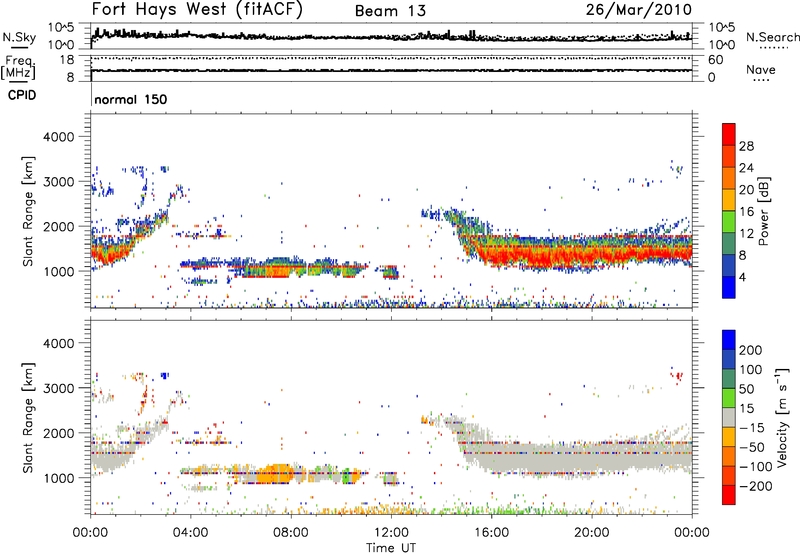Select the "Time UT" axis title
The image size is (800, 554).
coord(391,547)
